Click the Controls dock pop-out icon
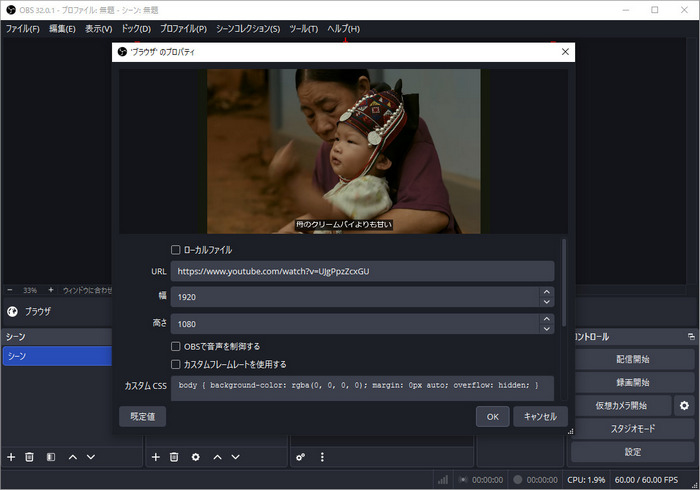Viewport: 700px width, 490px height. click(691, 337)
